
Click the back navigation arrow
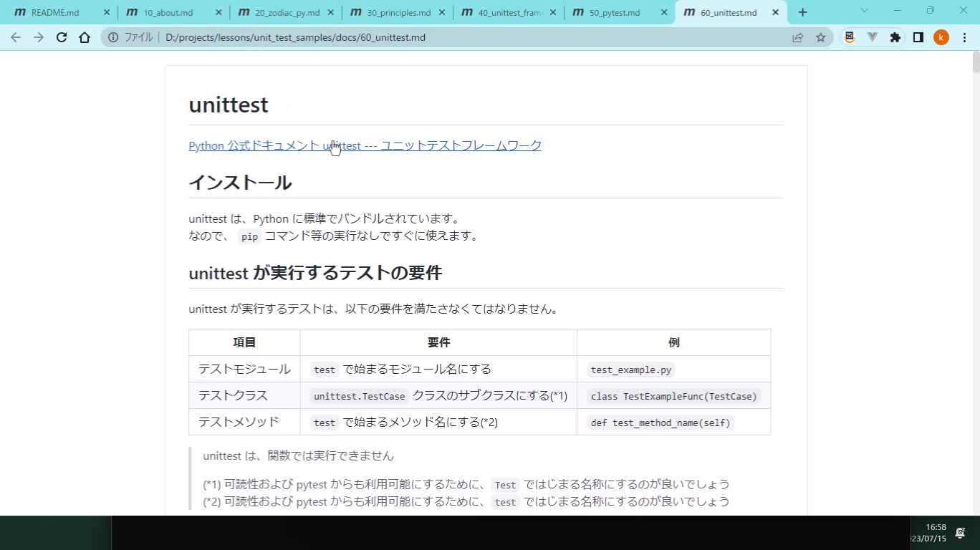pos(16,37)
